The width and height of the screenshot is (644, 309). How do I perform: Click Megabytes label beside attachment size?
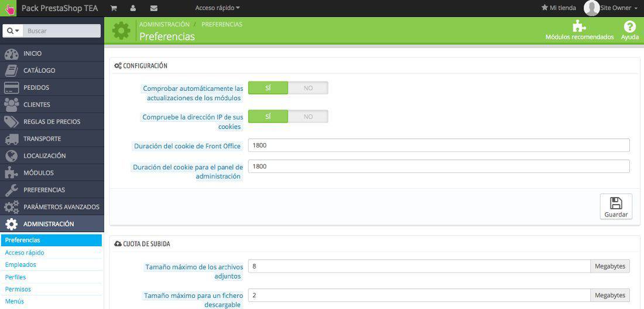(x=610, y=266)
